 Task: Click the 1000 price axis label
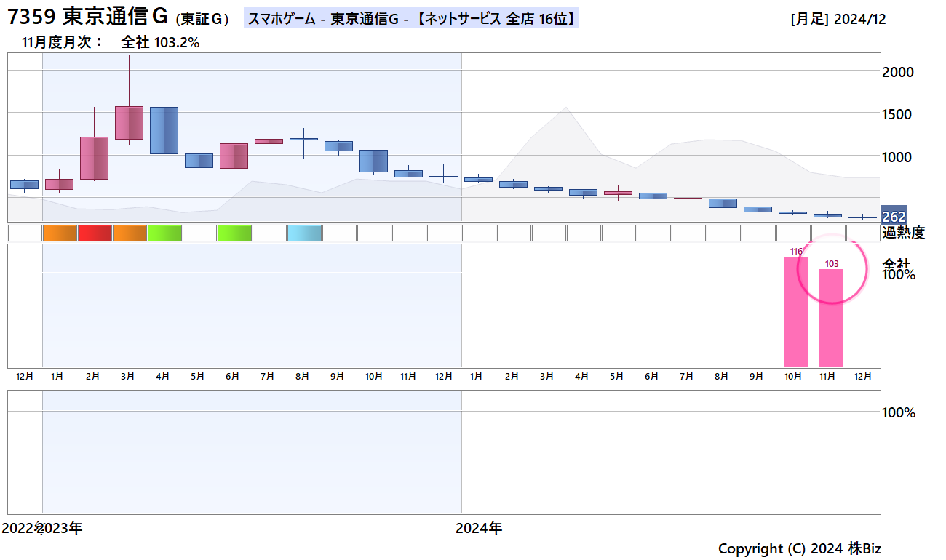pos(898,156)
